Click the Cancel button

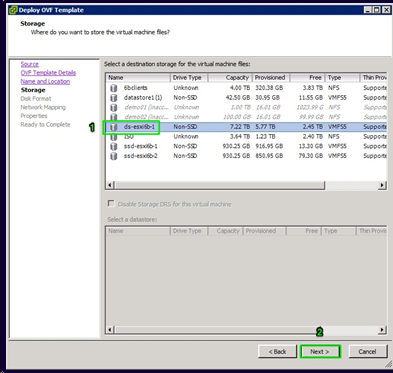367,351
